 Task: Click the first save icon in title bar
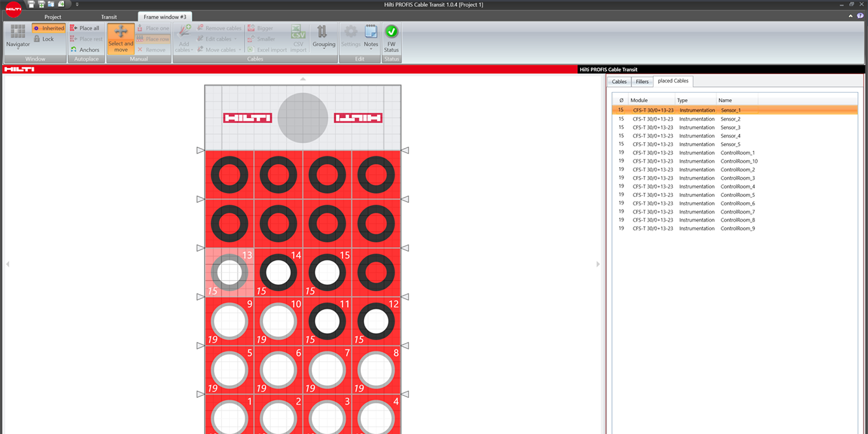pos(31,4)
